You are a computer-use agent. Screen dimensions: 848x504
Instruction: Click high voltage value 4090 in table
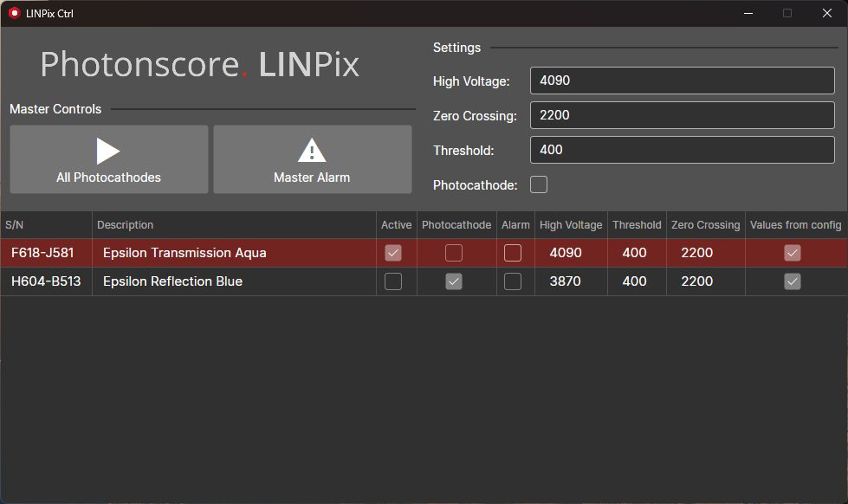point(566,253)
